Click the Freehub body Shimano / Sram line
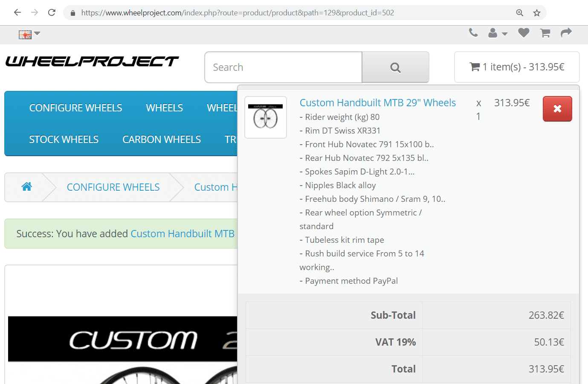 (373, 199)
